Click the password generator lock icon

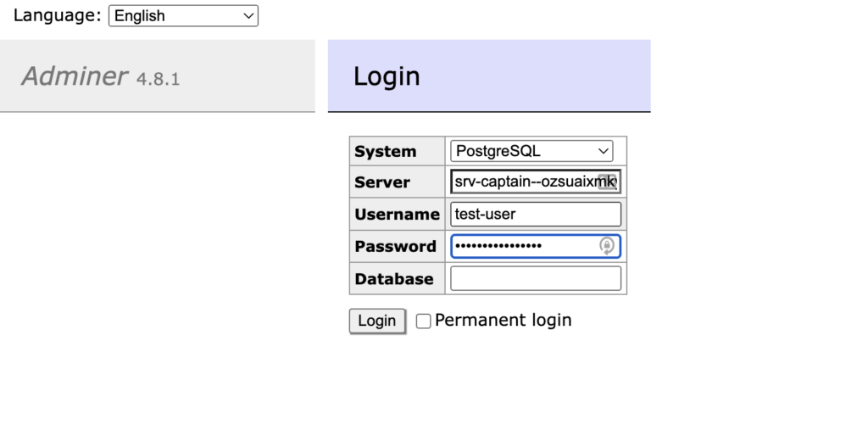pos(607,246)
